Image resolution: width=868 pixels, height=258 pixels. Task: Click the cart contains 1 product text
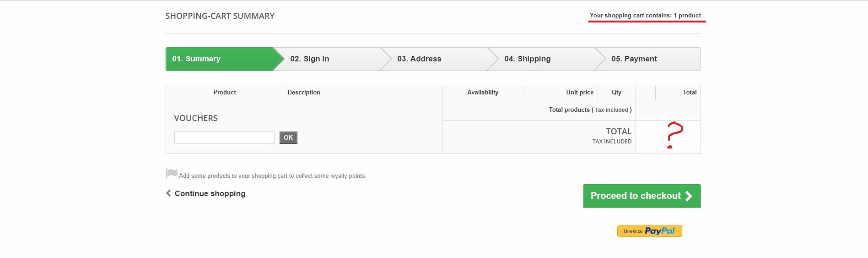(645, 16)
